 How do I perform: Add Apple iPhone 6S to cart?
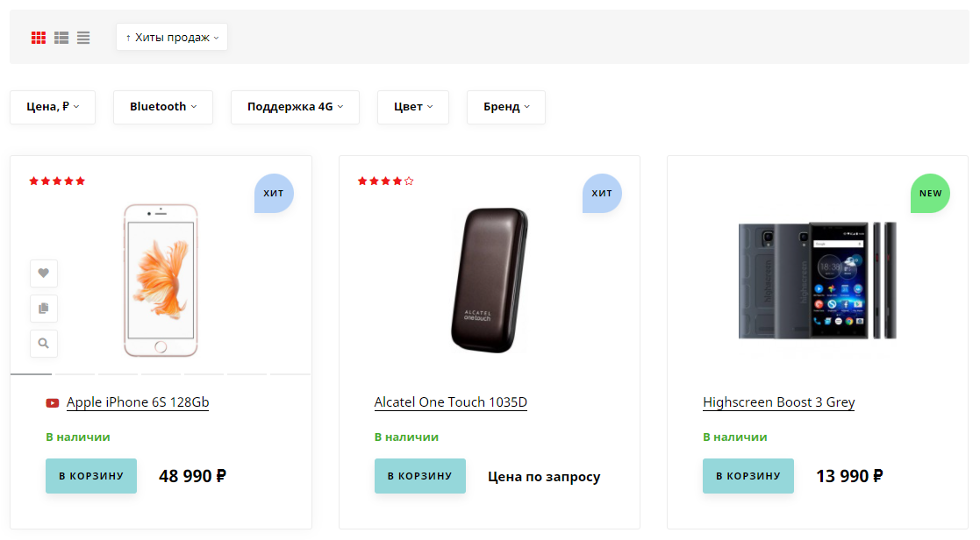tap(91, 476)
